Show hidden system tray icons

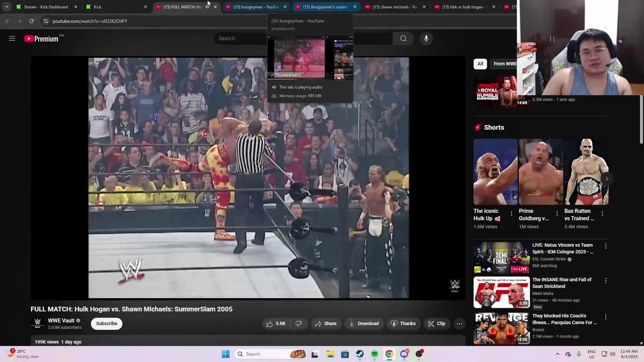coord(557,354)
